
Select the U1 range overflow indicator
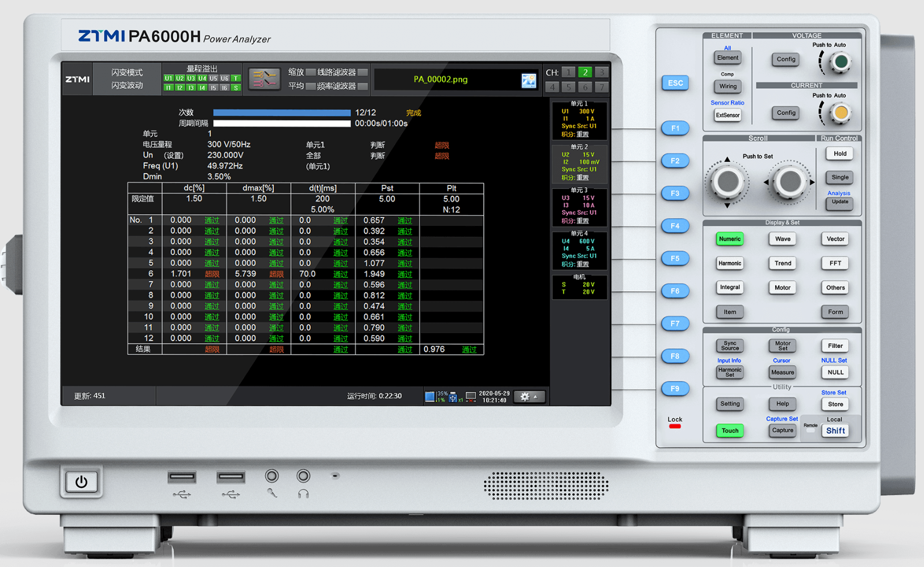[x=169, y=78]
